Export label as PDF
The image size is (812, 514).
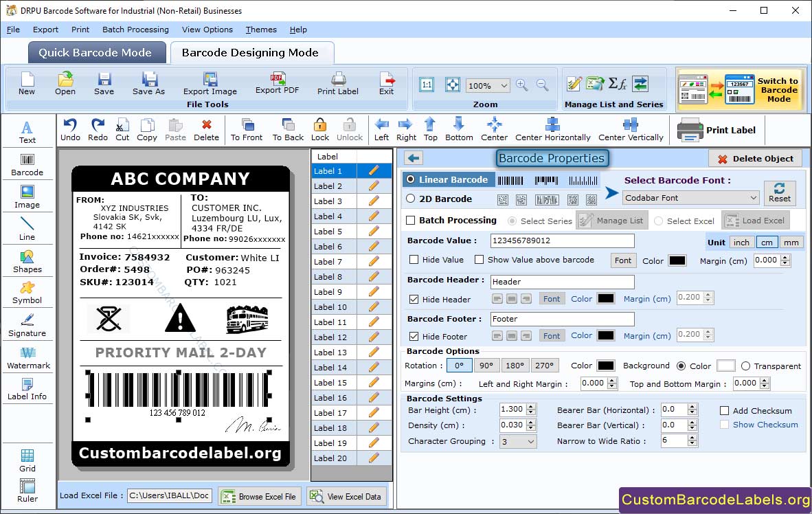click(277, 83)
